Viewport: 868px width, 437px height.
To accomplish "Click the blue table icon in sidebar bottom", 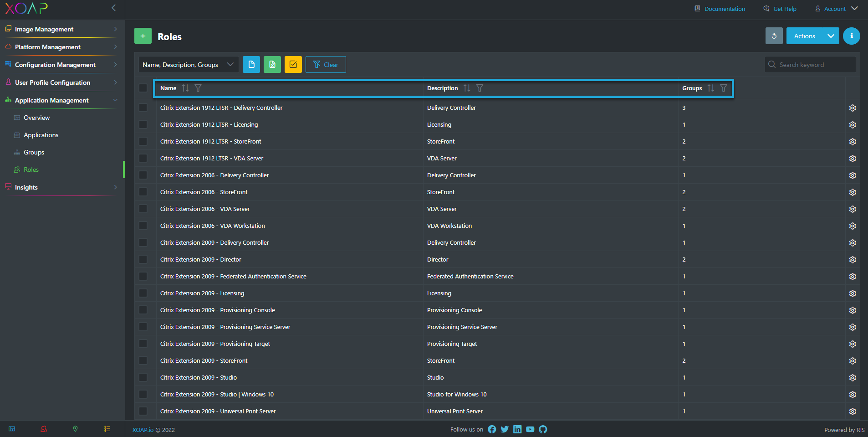I will coord(12,429).
